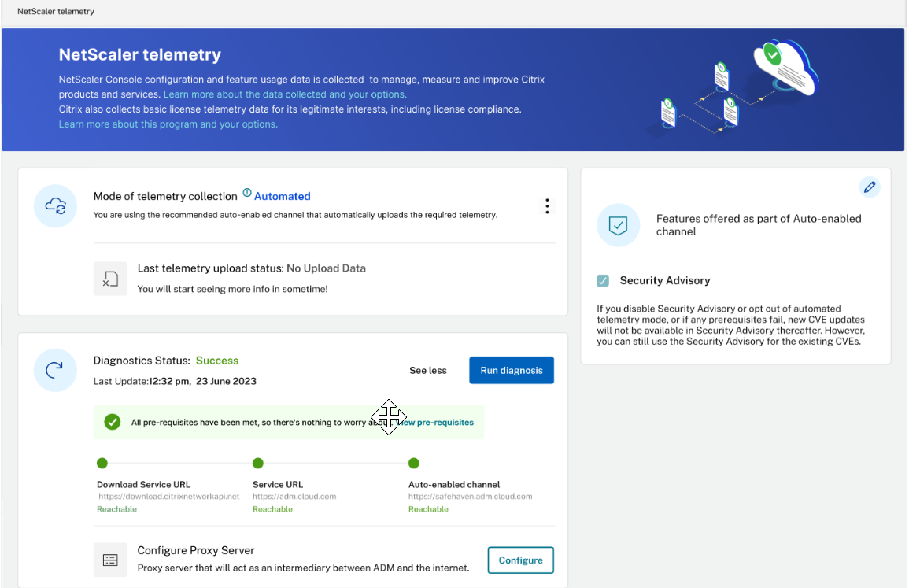Click the https://download.citrixnetworkapi.net URL text

coord(168,497)
